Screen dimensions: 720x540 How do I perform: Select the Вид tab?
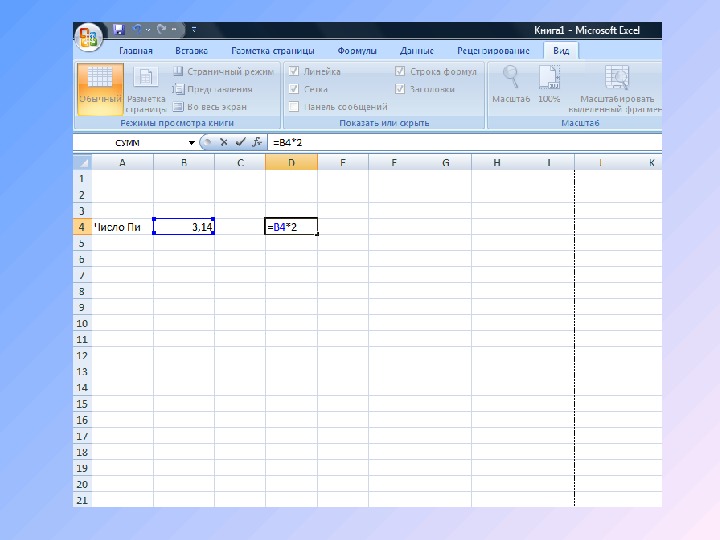click(561, 51)
